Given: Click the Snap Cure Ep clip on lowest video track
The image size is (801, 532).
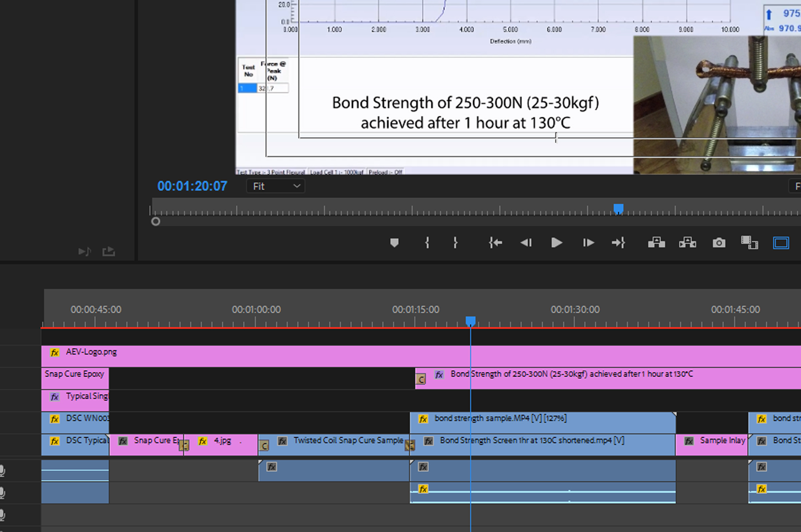Looking at the screenshot, I should (x=147, y=445).
